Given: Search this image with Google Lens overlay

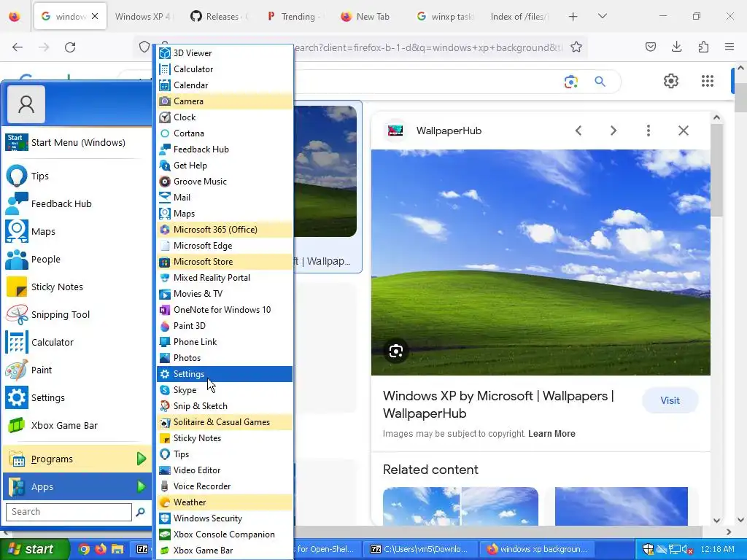Looking at the screenshot, I should (x=396, y=351).
